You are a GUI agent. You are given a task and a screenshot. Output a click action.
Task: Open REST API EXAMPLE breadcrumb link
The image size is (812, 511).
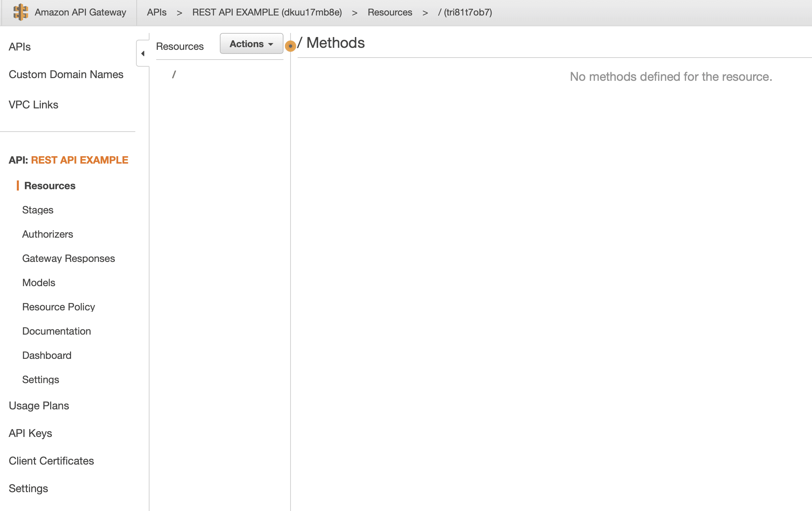[267, 12]
